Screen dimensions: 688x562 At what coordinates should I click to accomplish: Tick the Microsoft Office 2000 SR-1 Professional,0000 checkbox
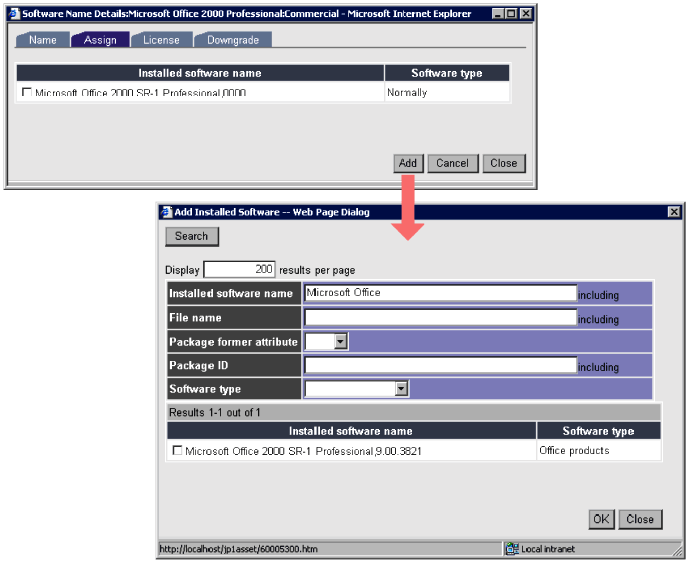[x=26, y=92]
